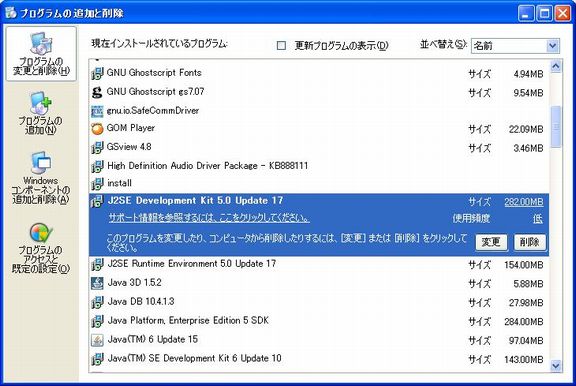Open the 並べ替え sort dropdown
The width and height of the screenshot is (576, 386).
552,46
